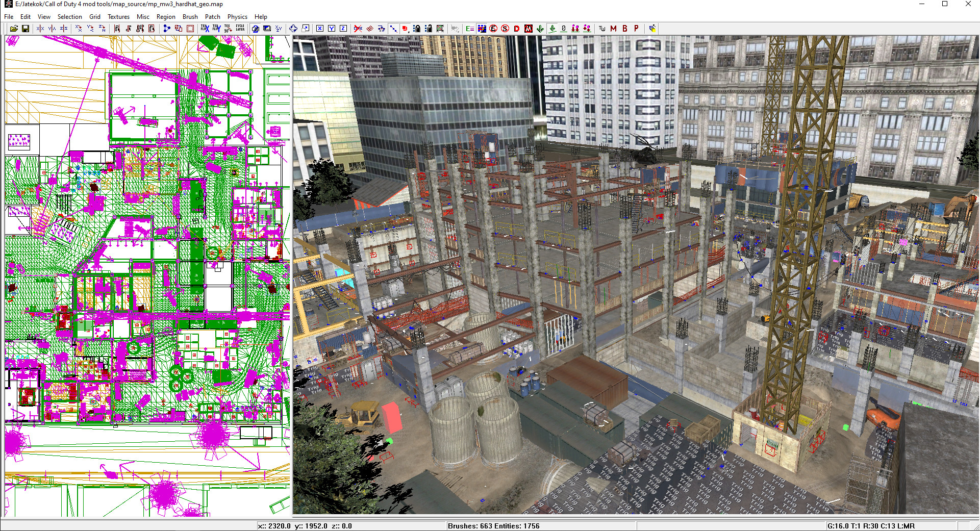Click the second padlock icon
The image size is (980, 531).
pyautogui.click(x=429, y=29)
